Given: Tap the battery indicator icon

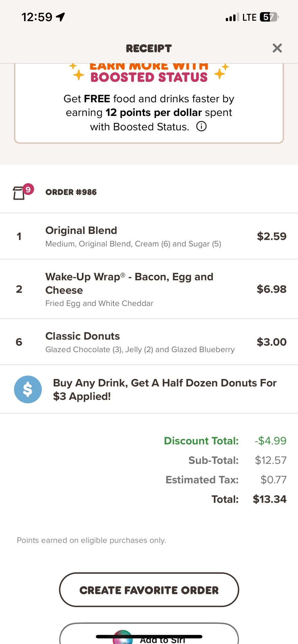Looking at the screenshot, I should [x=269, y=17].
